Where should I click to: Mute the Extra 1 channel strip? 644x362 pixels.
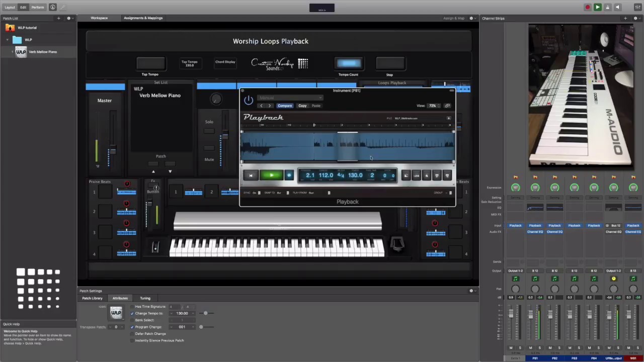511,347
